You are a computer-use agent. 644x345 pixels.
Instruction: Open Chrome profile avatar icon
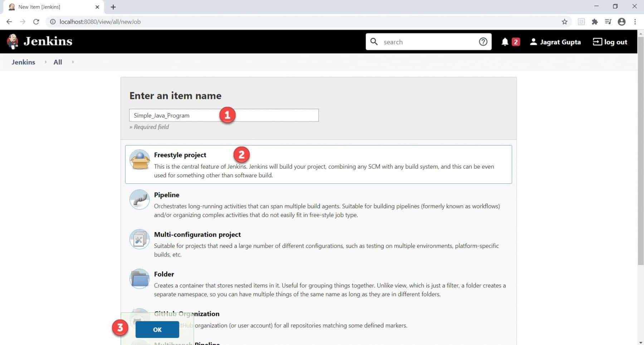point(622,22)
